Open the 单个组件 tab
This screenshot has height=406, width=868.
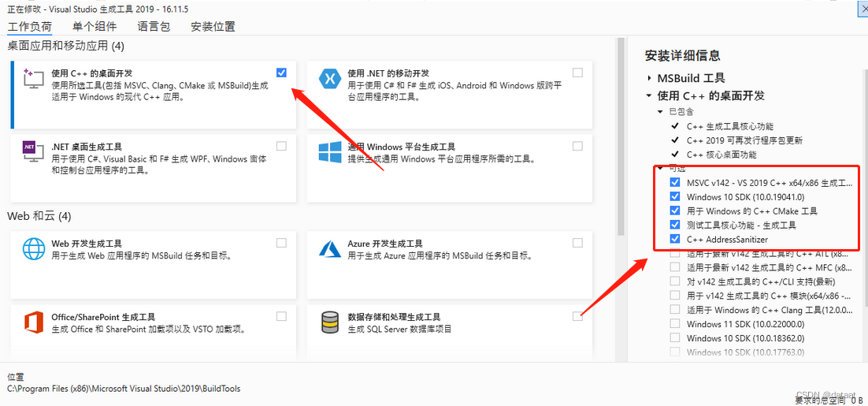[x=95, y=26]
